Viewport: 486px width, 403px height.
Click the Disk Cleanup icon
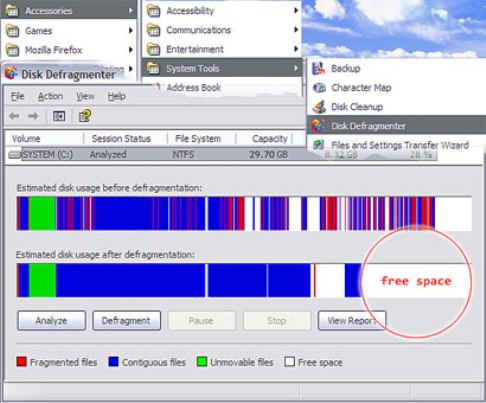coord(319,107)
